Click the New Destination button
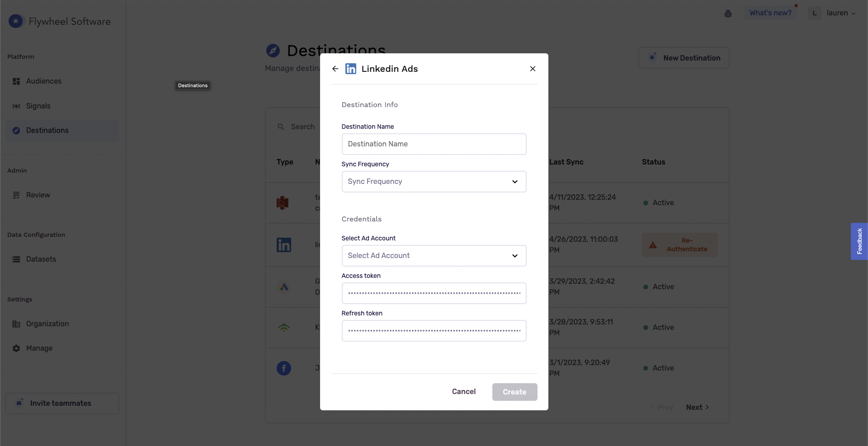Viewport: 868px width, 446px height. pyautogui.click(x=684, y=58)
